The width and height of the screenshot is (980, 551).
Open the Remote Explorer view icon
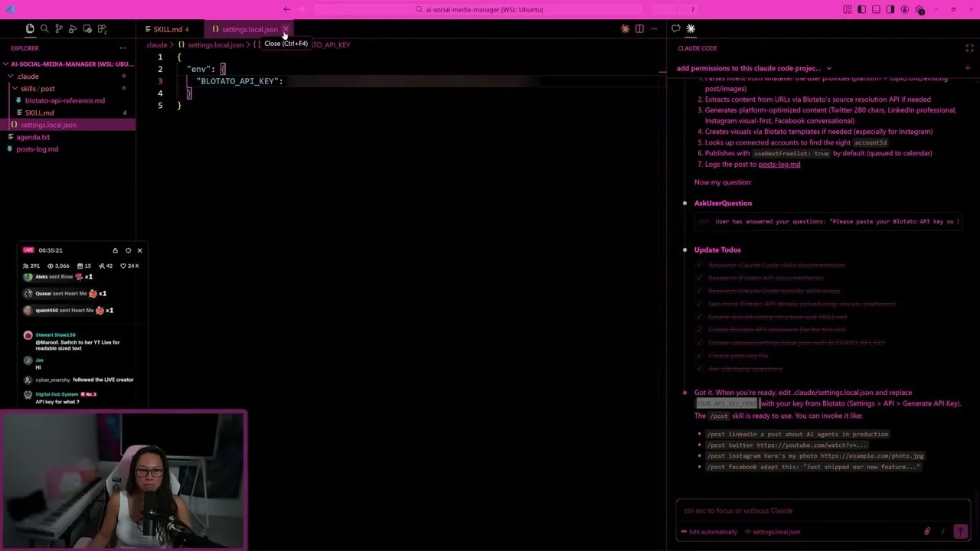coord(87,29)
